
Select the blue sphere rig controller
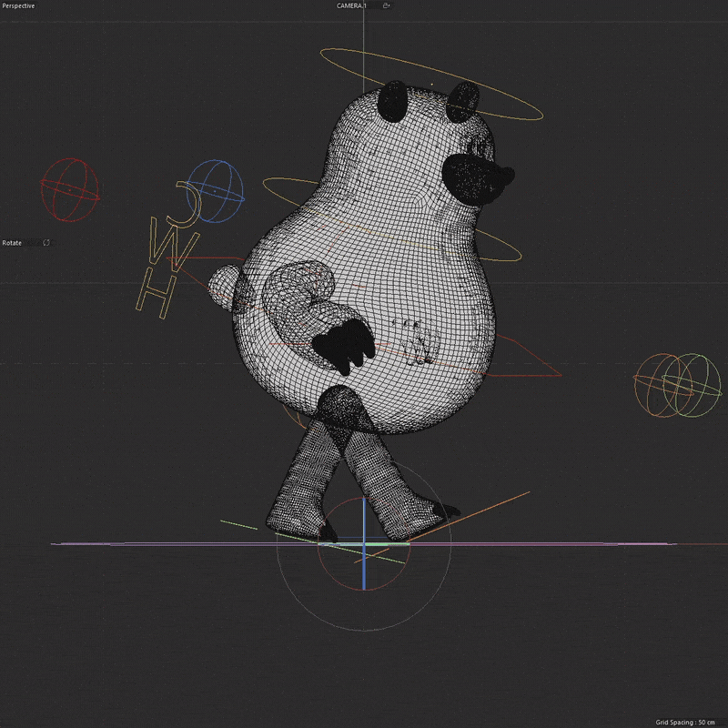tap(215, 191)
